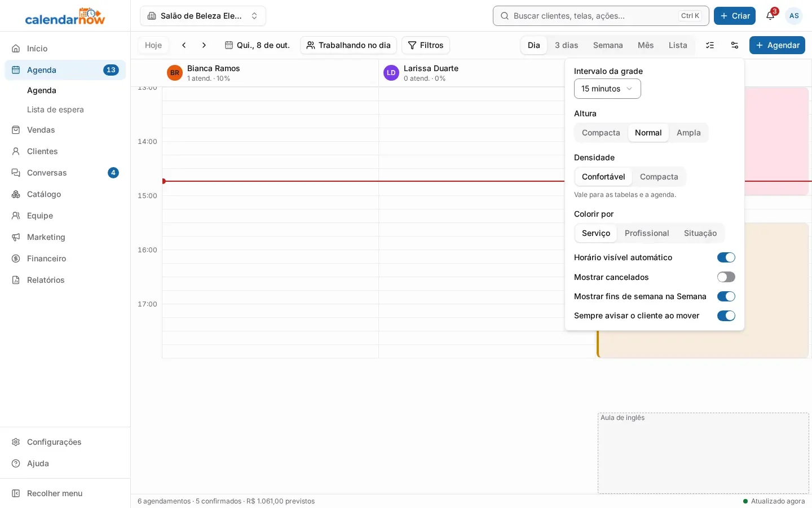
Task: Open Início in the sidebar
Action: tap(65, 49)
